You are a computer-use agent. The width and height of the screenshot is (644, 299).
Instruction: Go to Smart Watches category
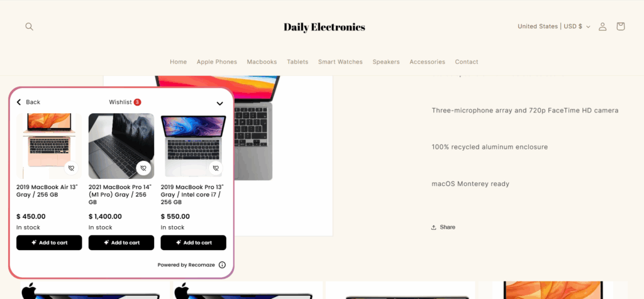tap(340, 62)
